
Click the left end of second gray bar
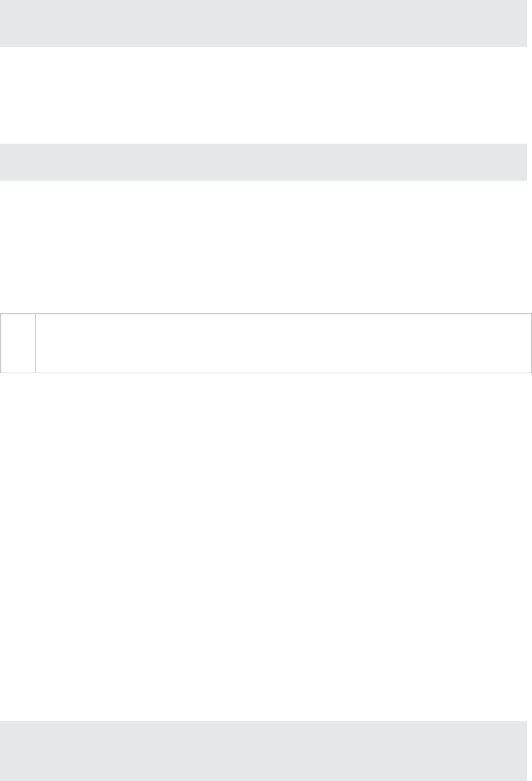click(8, 162)
